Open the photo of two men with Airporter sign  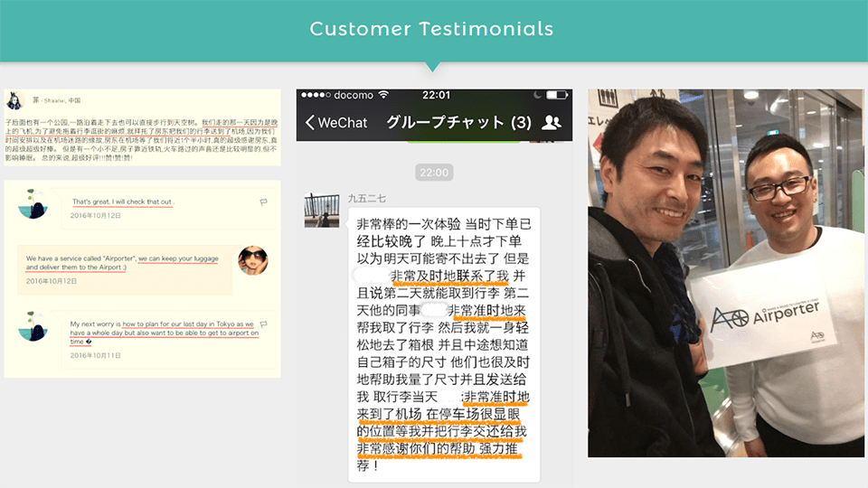pos(726,273)
